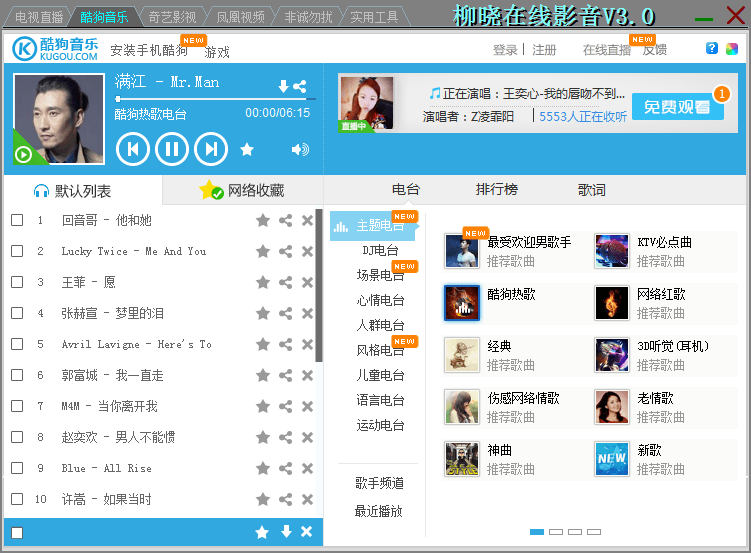Viewport: 751px width, 553px height.
Task: Click the 登录 link
Action: pos(505,50)
